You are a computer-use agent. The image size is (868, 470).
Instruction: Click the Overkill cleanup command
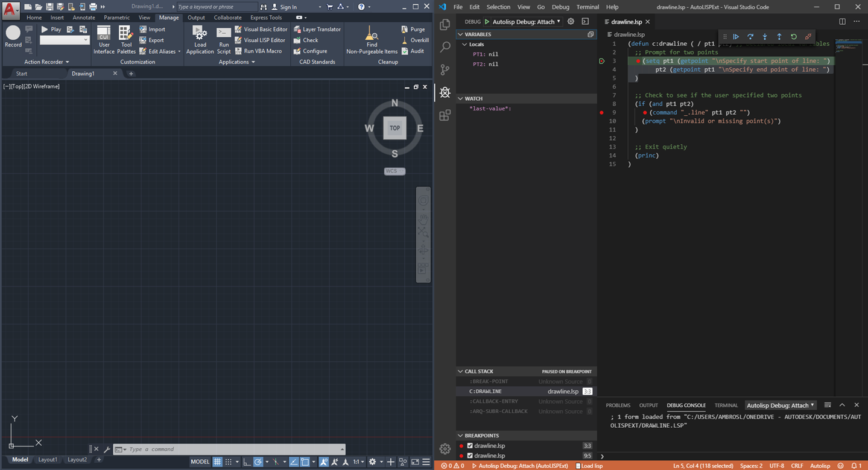pyautogui.click(x=415, y=40)
